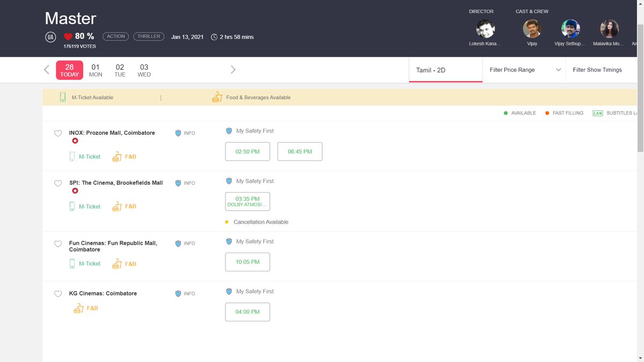Favorite KG Cinemas with heart icon
The image size is (644, 362).
[x=58, y=294]
